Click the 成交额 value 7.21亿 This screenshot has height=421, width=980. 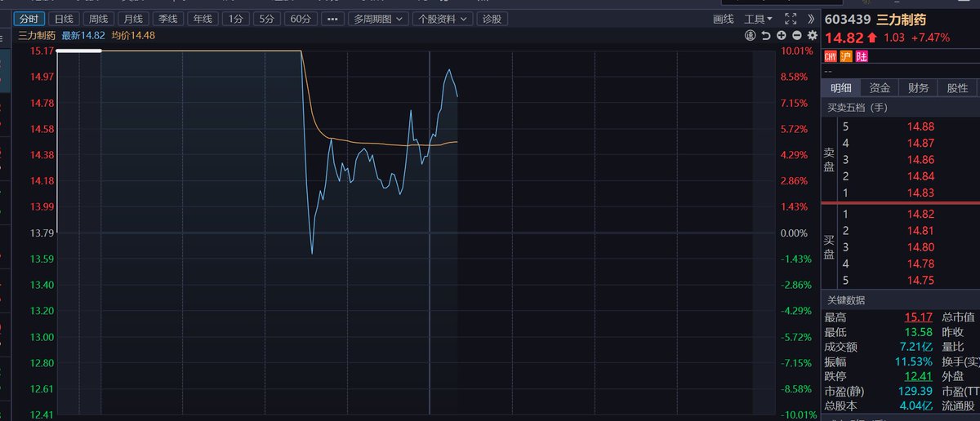[916, 347]
